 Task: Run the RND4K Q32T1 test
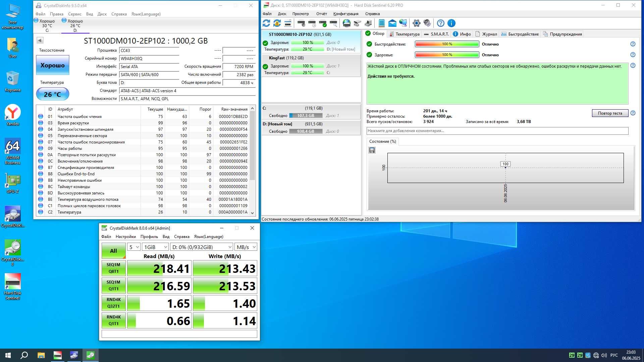point(113,303)
